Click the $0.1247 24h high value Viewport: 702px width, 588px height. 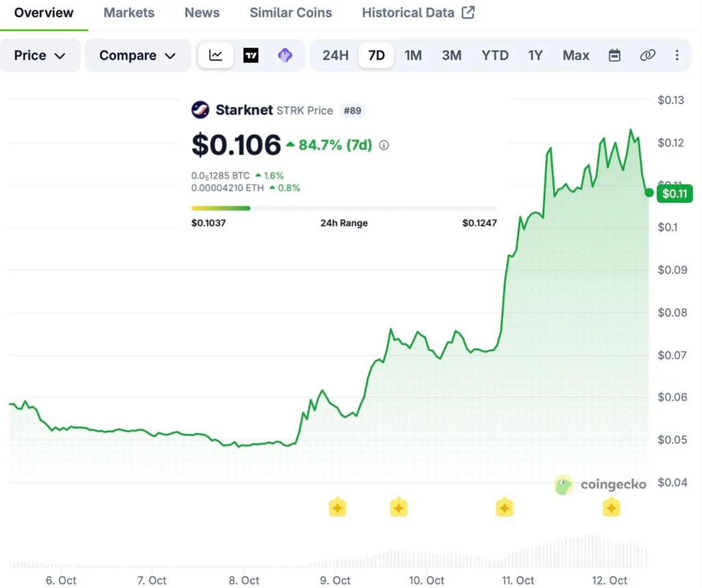pyautogui.click(x=479, y=223)
